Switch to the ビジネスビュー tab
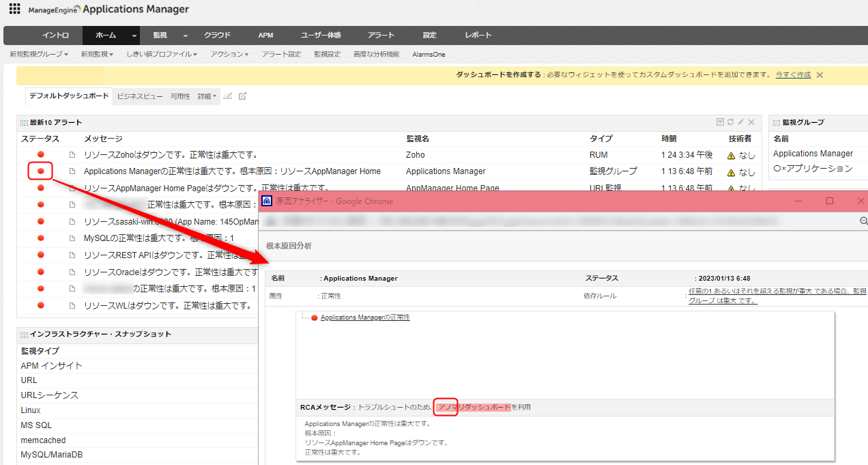Screen dimensions: 868x465 tap(140, 96)
